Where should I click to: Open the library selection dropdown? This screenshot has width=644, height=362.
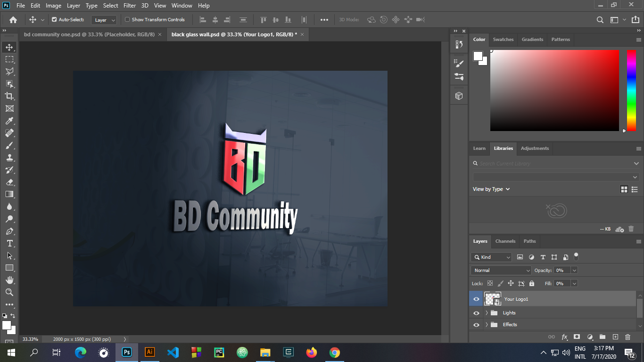[x=556, y=177]
